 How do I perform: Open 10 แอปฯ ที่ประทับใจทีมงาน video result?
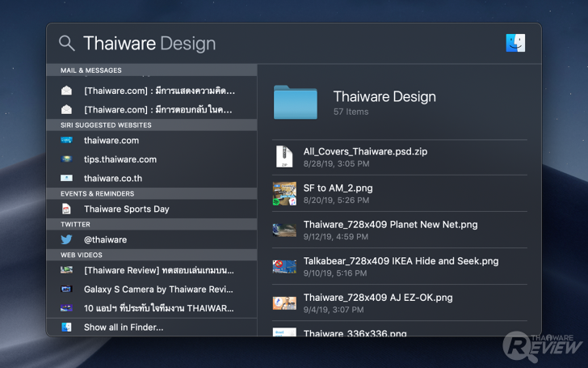click(x=152, y=308)
